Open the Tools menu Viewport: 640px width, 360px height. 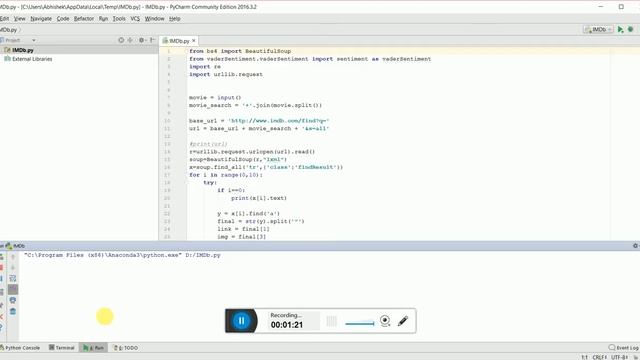[119, 19]
